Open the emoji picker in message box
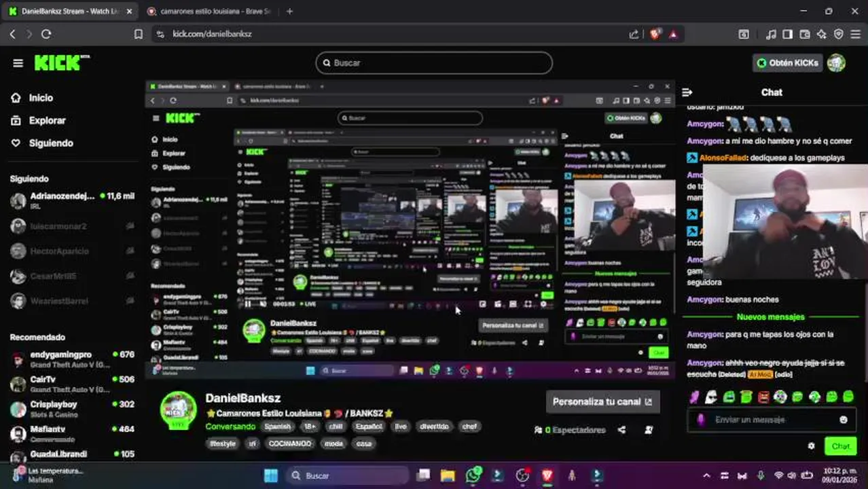 [x=844, y=420]
